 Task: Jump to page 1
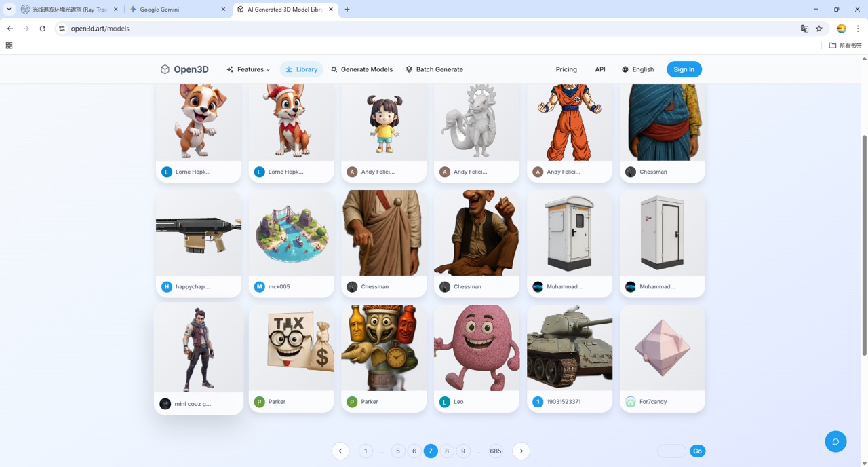tap(366, 451)
